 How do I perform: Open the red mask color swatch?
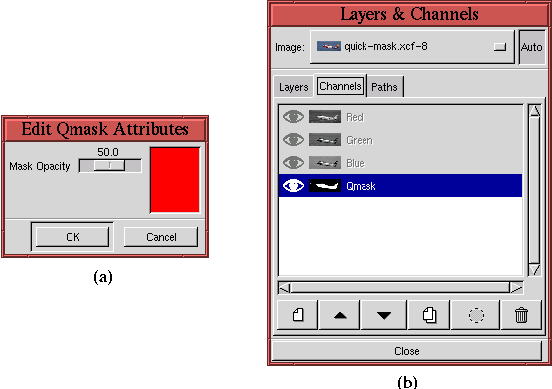175,180
